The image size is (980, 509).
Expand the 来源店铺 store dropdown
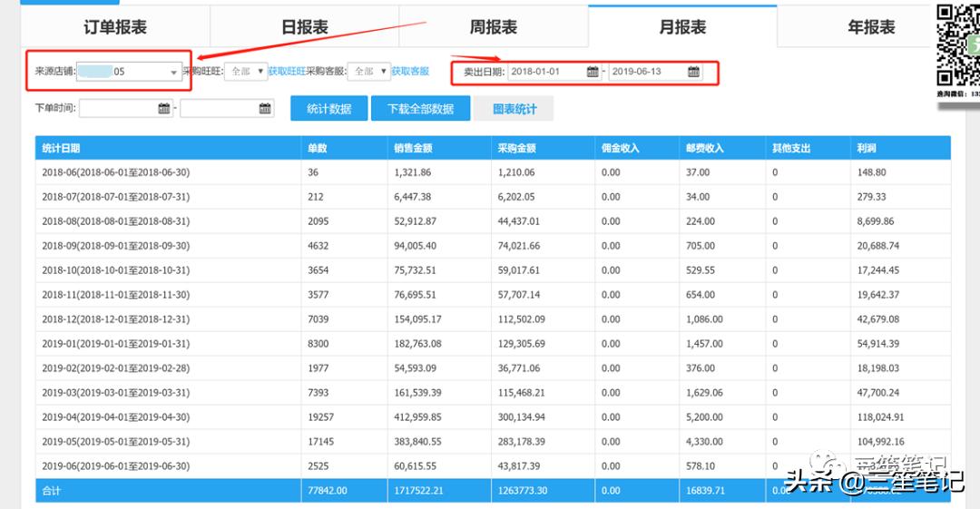pos(173,72)
